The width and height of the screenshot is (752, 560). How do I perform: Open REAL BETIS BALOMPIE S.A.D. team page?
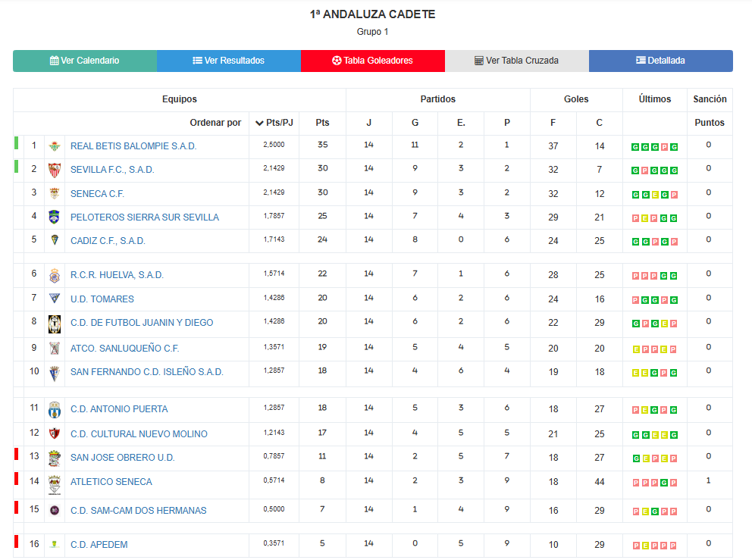133,146
